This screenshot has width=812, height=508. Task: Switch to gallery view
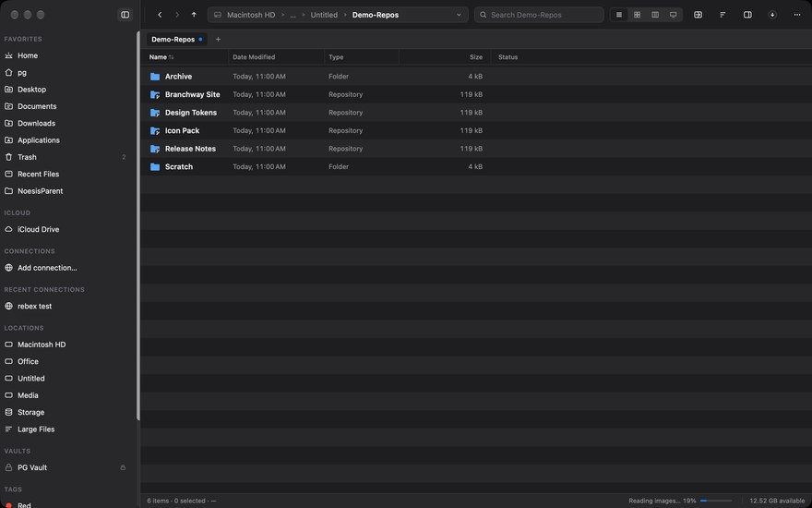point(674,15)
